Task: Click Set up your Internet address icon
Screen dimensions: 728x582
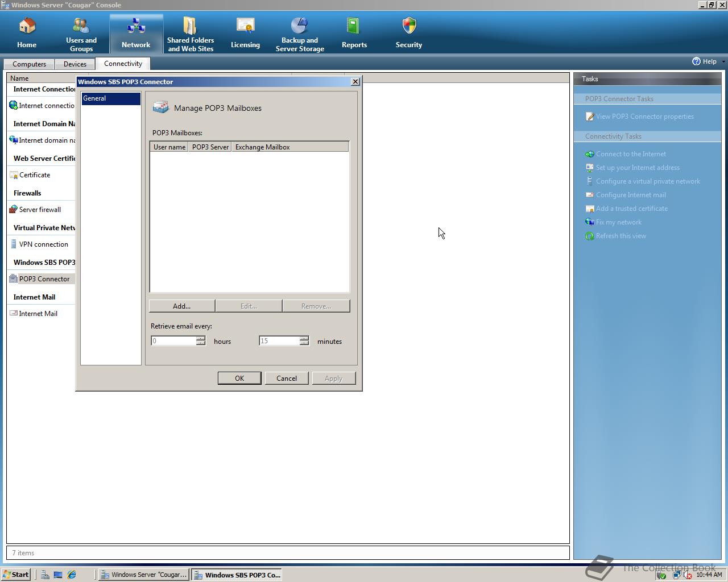Action: tap(590, 168)
